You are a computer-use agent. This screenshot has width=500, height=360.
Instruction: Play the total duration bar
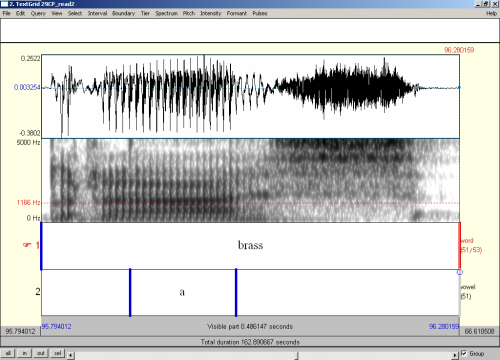coord(250,342)
